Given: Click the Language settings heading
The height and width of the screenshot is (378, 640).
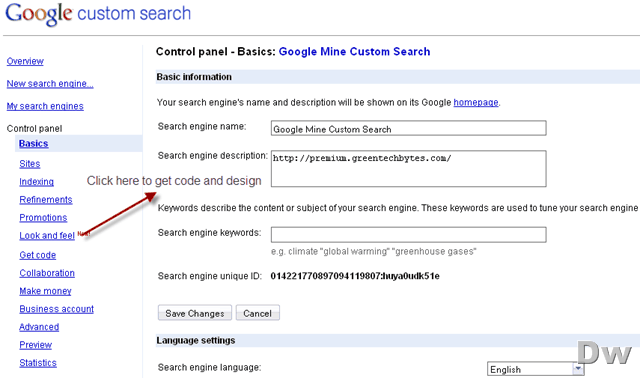Looking at the screenshot, I should pos(196,340).
